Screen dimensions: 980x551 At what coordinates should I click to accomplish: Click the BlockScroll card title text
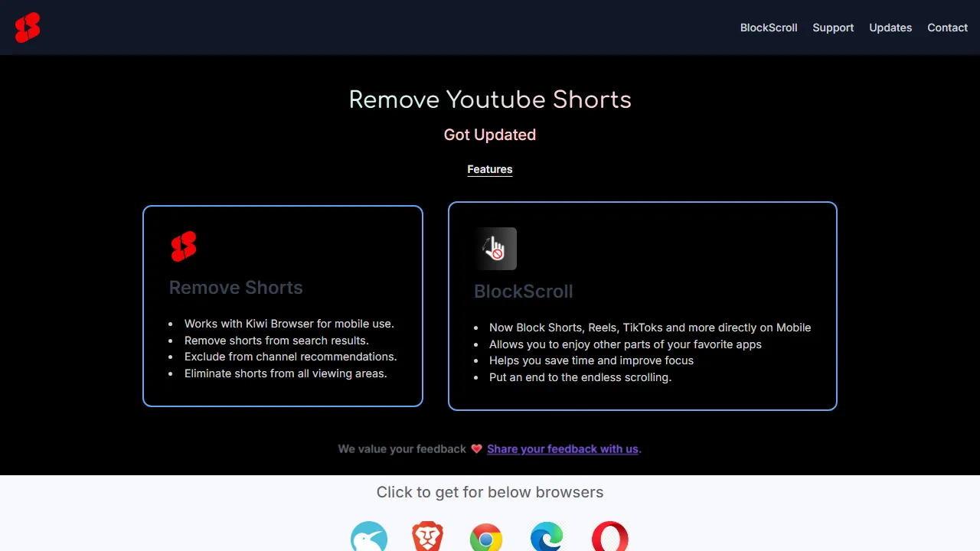coord(523,292)
